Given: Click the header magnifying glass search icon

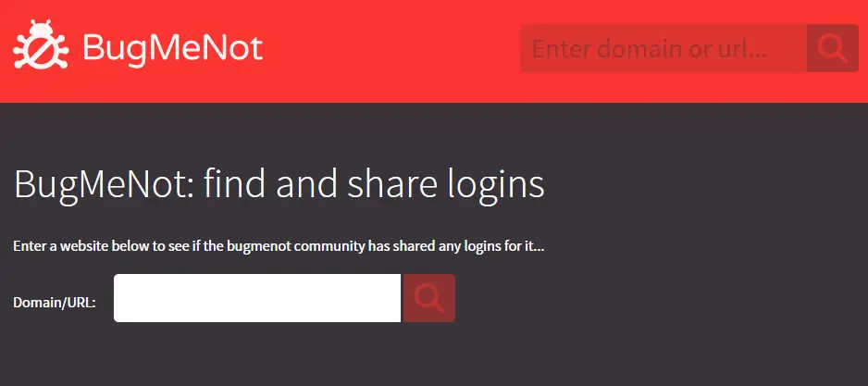Looking at the screenshot, I should tap(833, 48).
